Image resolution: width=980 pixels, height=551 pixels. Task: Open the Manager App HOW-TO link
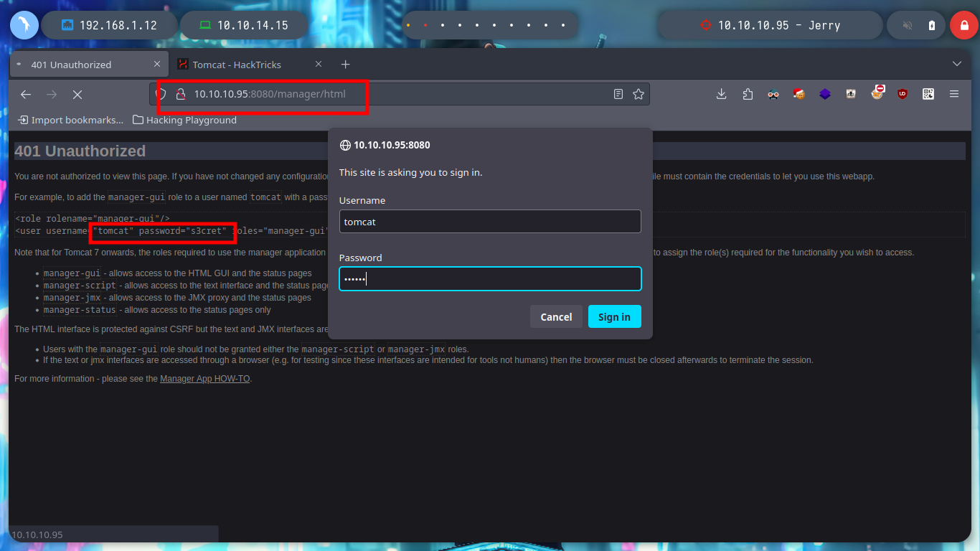coord(205,379)
